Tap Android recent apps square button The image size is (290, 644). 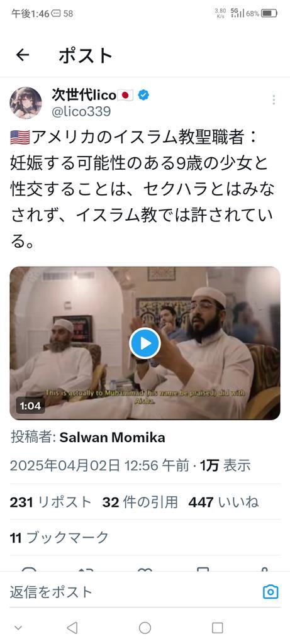(217, 628)
